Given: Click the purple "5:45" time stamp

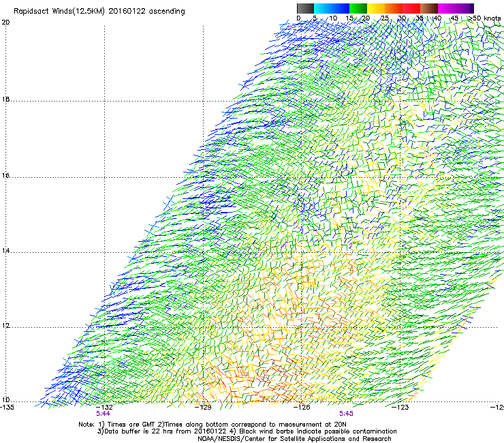Looking at the screenshot, I should [x=346, y=414].
